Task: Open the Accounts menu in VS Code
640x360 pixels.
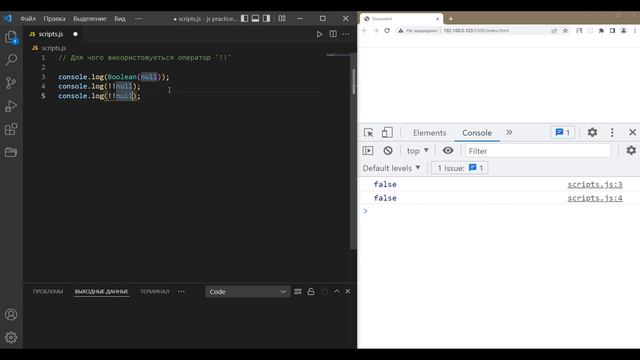Action: click(11, 314)
